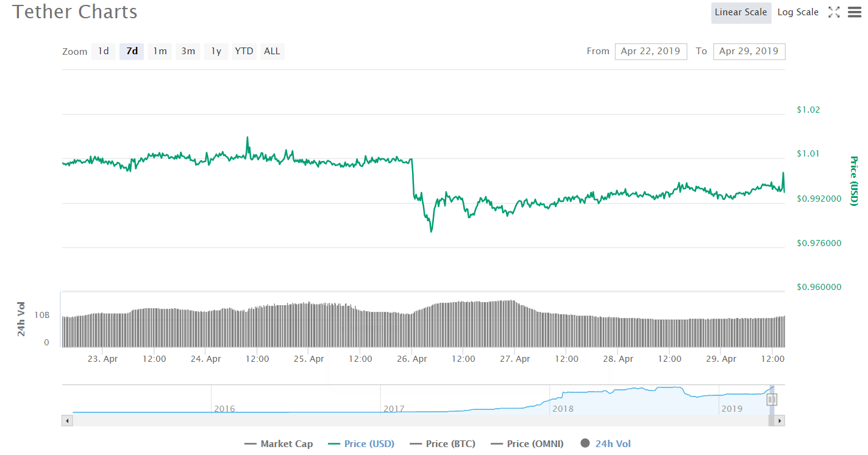Set zoom to ALL
The image size is (868, 455).
272,51
